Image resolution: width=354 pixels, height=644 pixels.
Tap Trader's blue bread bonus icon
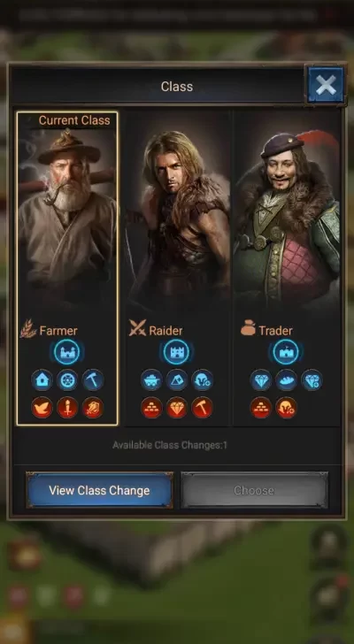point(286,380)
